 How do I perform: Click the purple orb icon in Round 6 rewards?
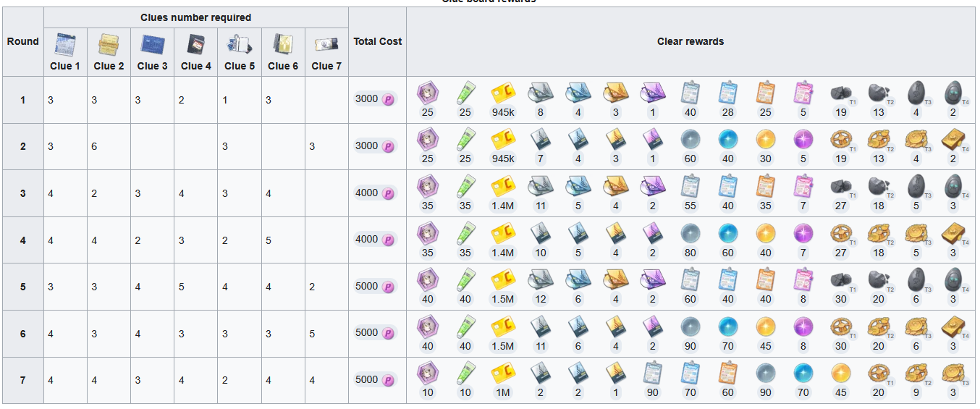click(x=803, y=326)
